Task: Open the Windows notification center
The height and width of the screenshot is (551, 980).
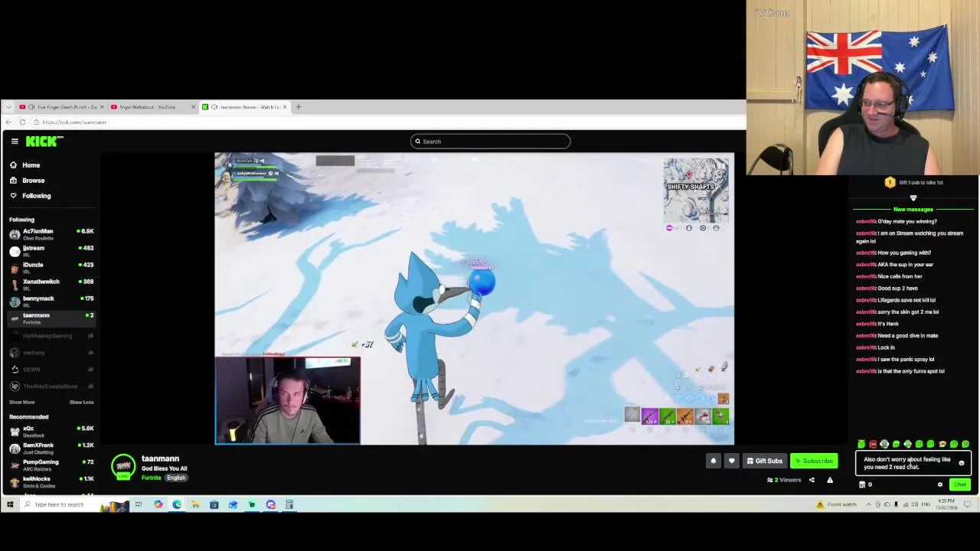Action: [x=967, y=504]
